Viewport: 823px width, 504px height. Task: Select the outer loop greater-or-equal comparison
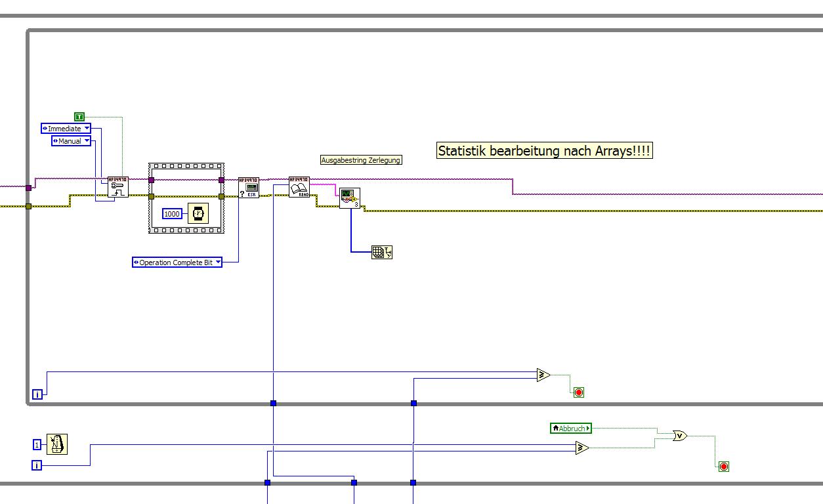(x=582, y=448)
